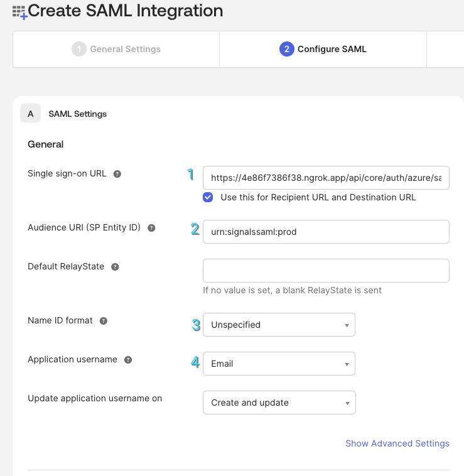464x476 pixels.
Task: Open the Name ID format dropdown
Action: point(279,325)
